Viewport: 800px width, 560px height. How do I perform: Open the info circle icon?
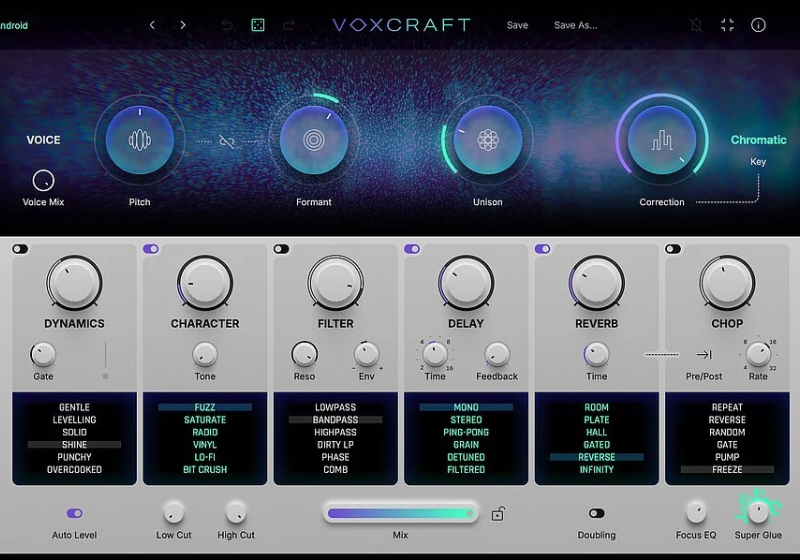[x=758, y=25]
